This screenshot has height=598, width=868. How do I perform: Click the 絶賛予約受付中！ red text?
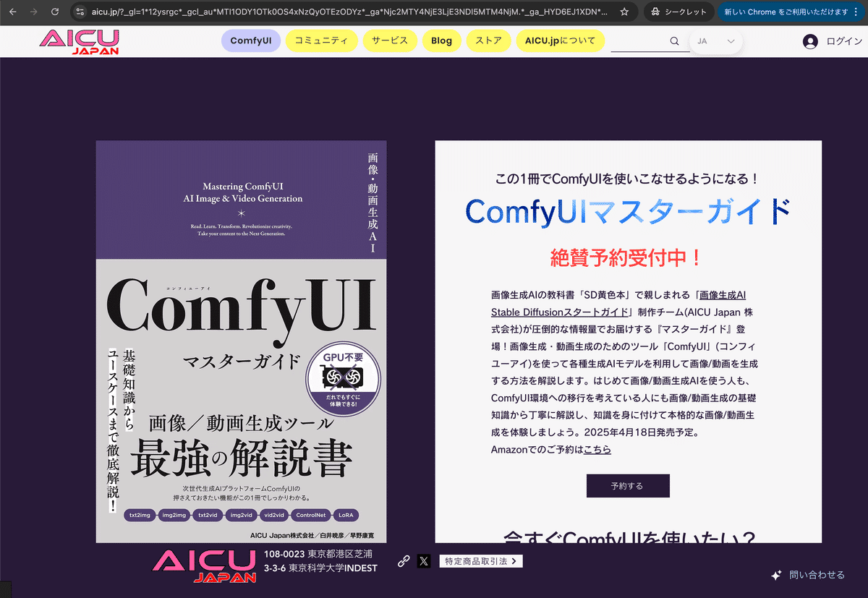[626, 257]
